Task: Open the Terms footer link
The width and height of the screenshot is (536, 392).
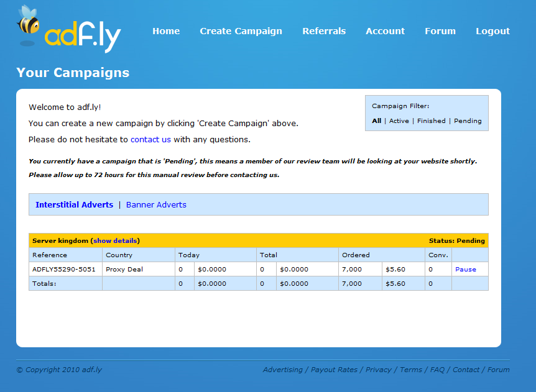Action: point(411,370)
